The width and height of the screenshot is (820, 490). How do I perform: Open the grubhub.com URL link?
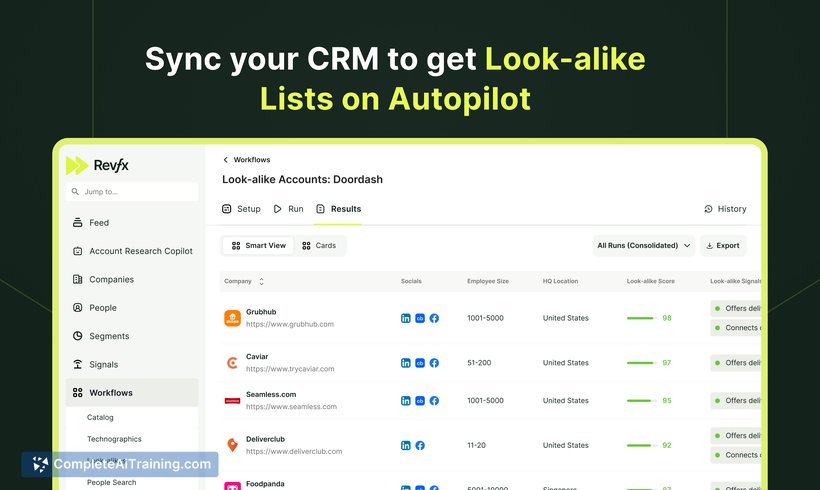click(290, 324)
